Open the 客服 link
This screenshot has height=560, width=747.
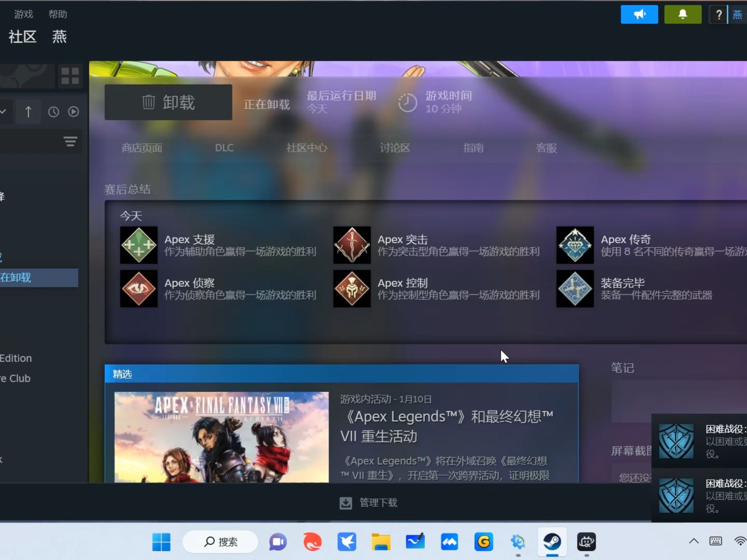[x=547, y=148]
